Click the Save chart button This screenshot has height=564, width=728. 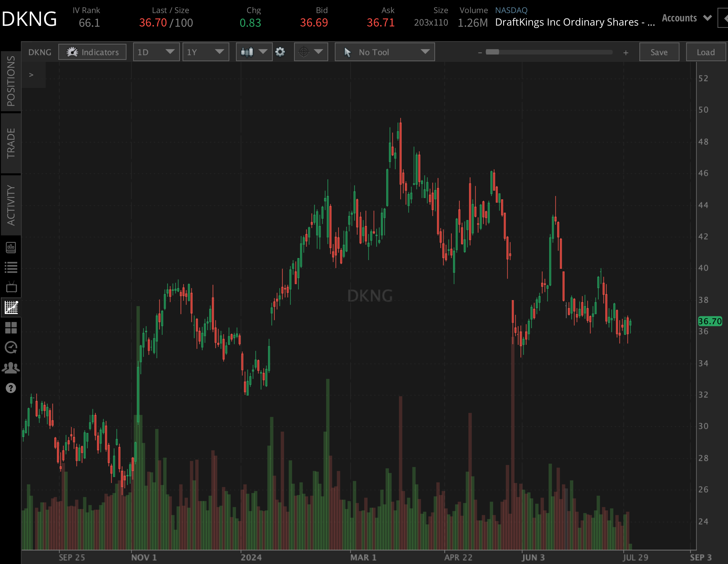(x=659, y=52)
